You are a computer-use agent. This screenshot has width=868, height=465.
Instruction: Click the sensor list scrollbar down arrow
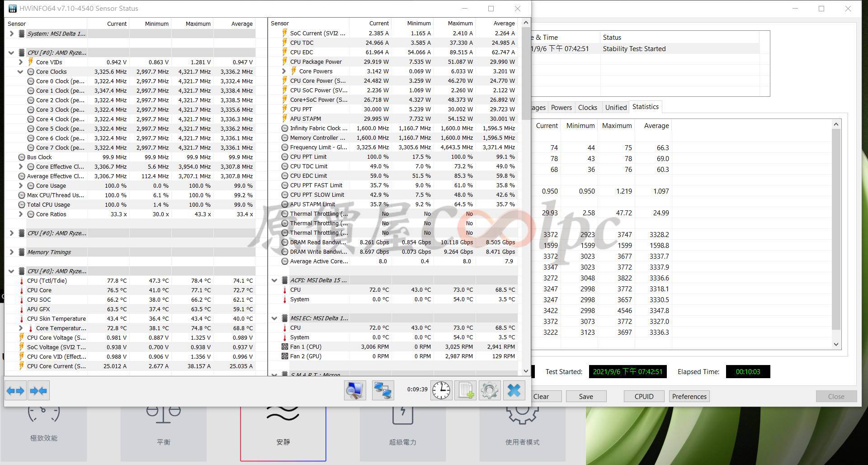525,371
